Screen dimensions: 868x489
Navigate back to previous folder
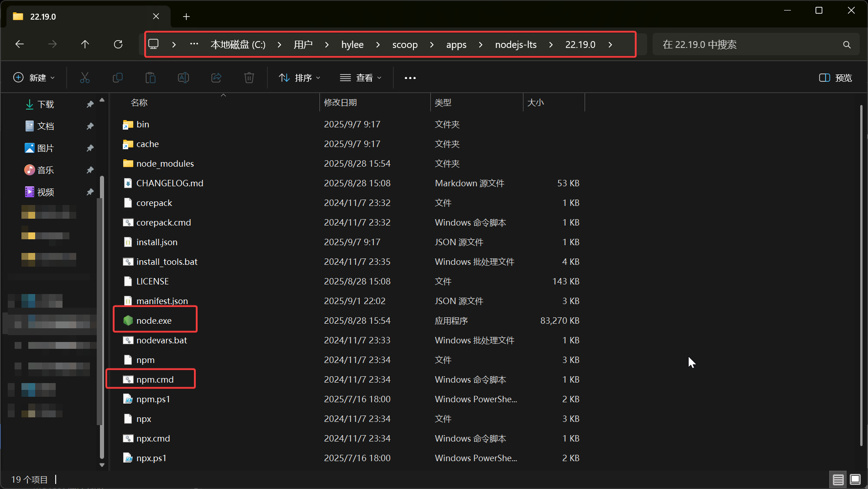(20, 44)
